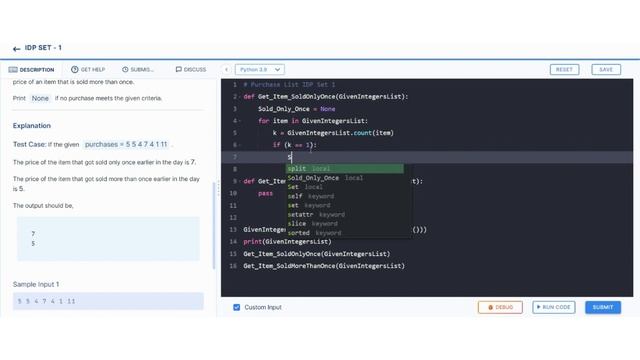Click the Get_Item_SoldMoreThanOnce call on line 16
The width and height of the screenshot is (640, 360).
[x=324, y=266]
